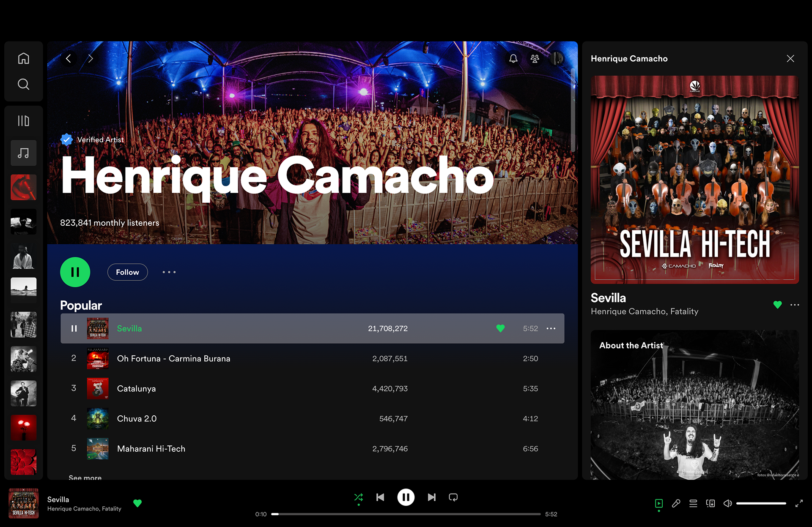Unlike Sevilla in popular list

[x=500, y=328]
